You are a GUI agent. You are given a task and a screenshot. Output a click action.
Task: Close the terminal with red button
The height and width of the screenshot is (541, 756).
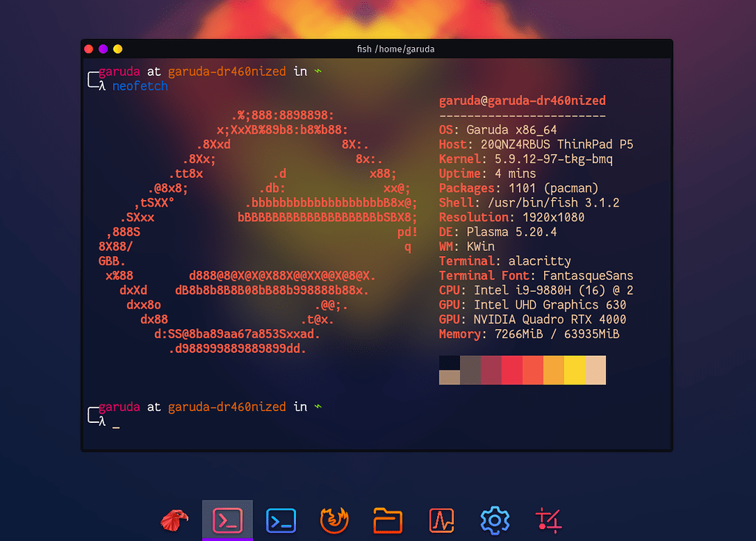(89, 49)
